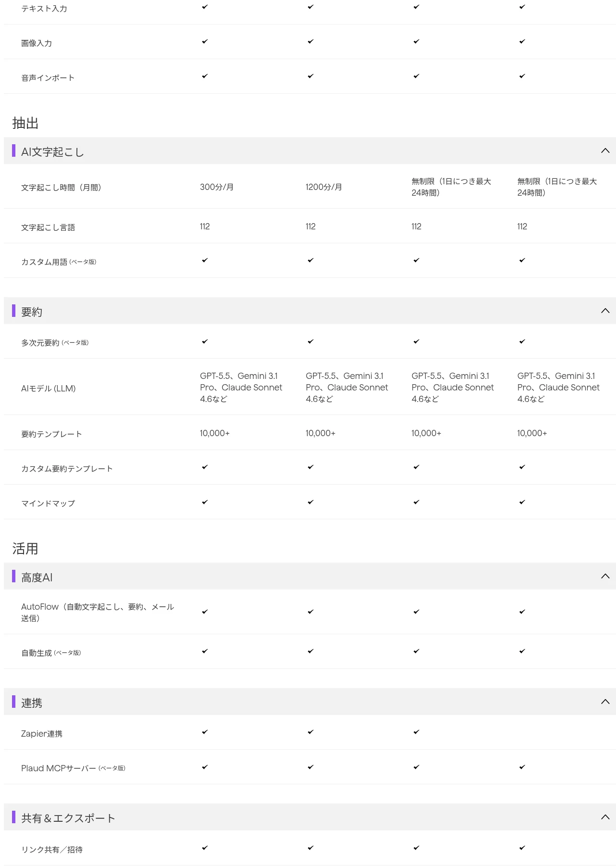Click the 音声インポート row label
The width and height of the screenshot is (616, 866).
pyautogui.click(x=48, y=78)
